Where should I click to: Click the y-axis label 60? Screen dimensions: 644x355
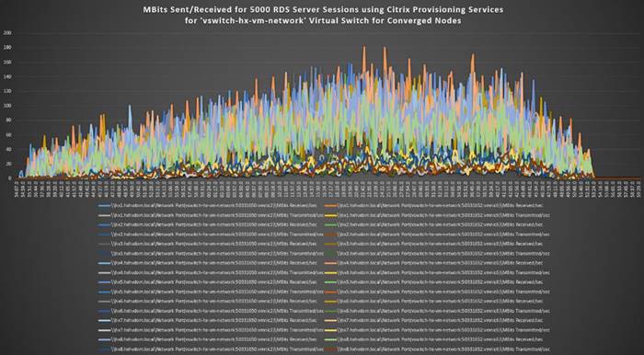coord(7,135)
